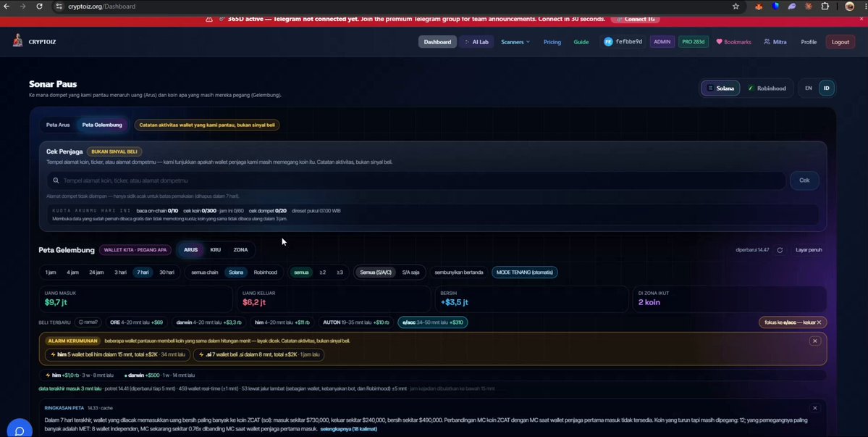Click the Cryptoiz logo icon

tap(17, 41)
